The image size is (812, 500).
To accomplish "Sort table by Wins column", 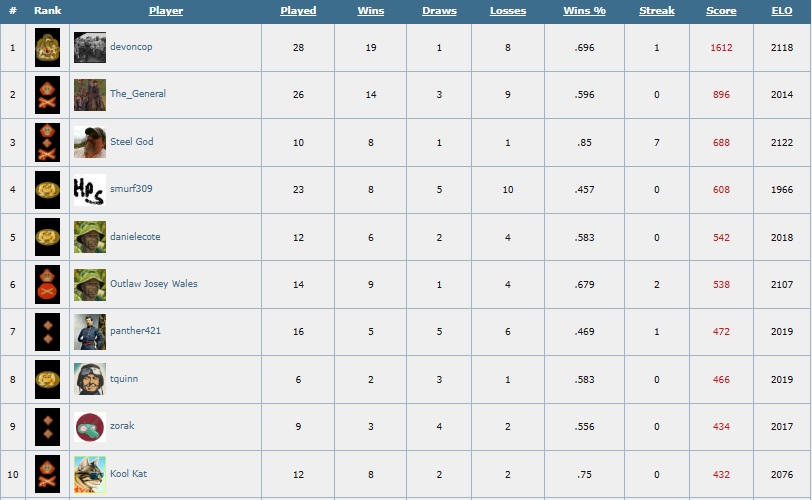I will pyautogui.click(x=371, y=11).
